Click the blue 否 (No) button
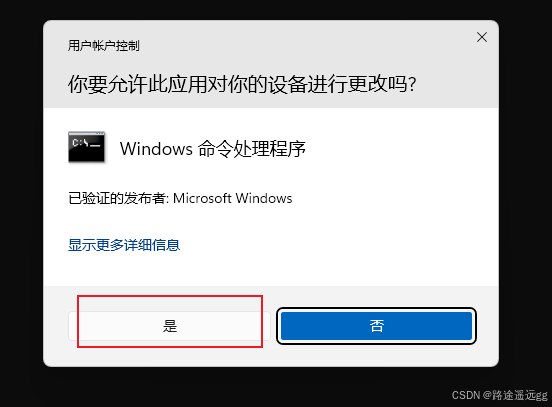The height and width of the screenshot is (407, 552). click(x=376, y=326)
